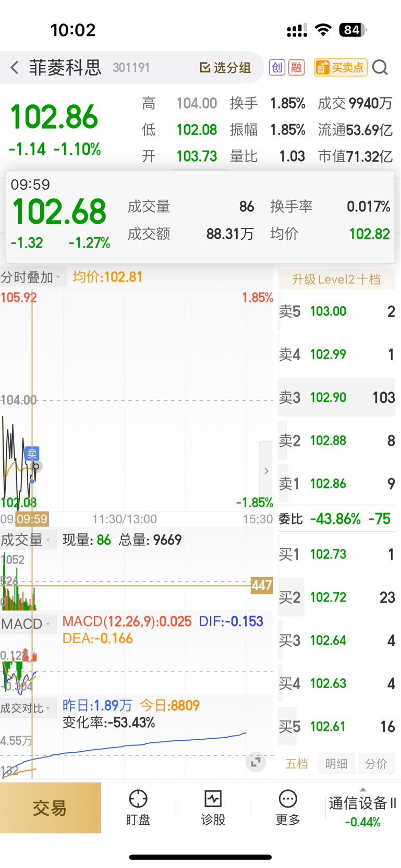Switch to the 分价 tab
Screen dimensions: 401x868
376,764
